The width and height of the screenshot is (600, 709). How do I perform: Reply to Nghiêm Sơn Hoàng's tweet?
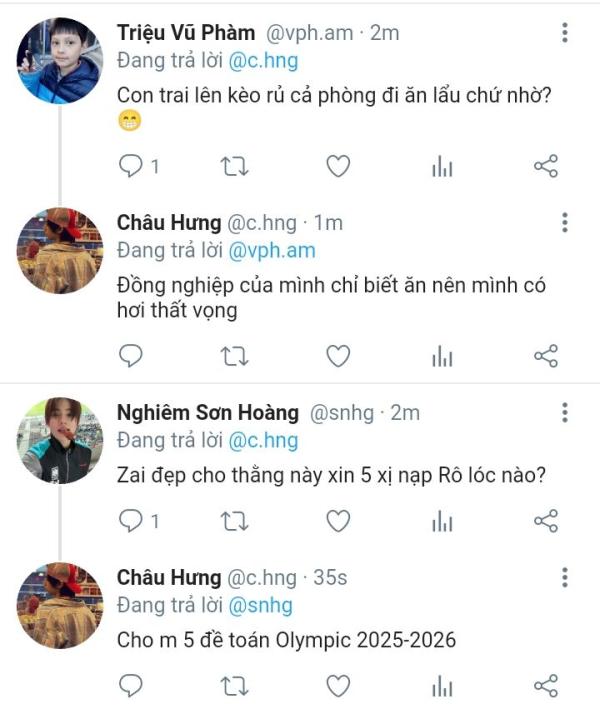[x=132, y=520]
